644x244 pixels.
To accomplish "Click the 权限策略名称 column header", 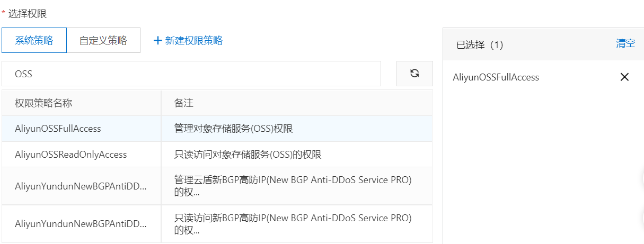I will click(x=43, y=103).
